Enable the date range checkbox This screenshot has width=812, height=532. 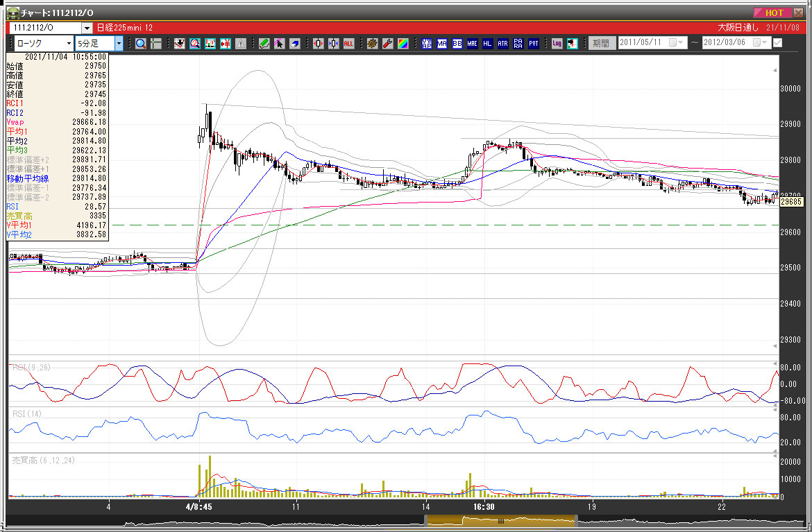click(x=778, y=43)
